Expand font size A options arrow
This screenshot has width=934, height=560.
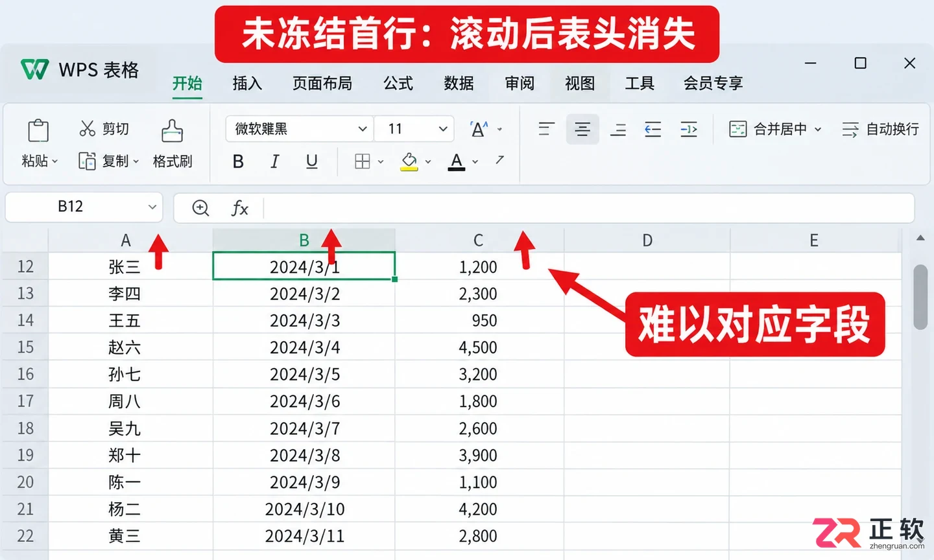click(499, 129)
